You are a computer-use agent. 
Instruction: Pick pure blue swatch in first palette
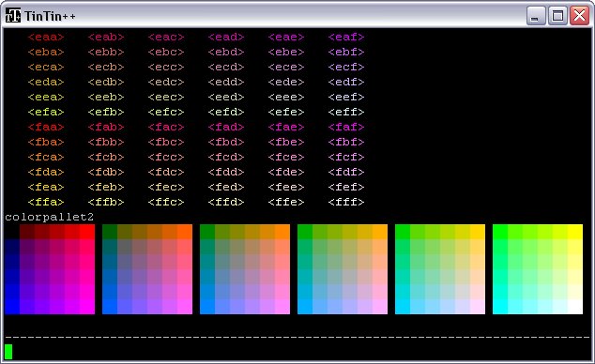12,307
